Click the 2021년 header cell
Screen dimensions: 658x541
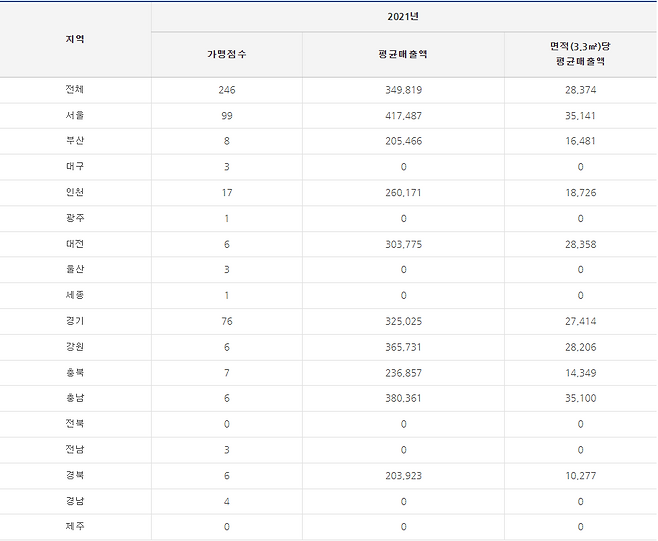click(403, 17)
